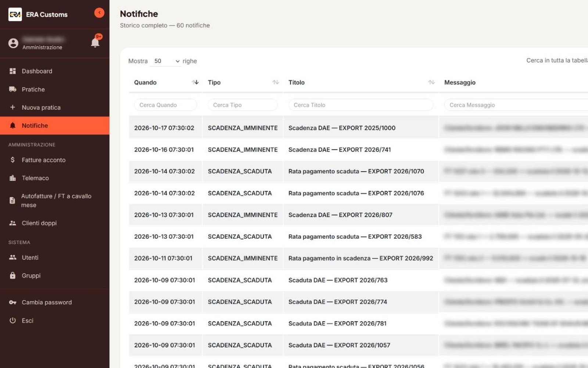This screenshot has height=368, width=588.
Task: Focus the Cerca Tipo filter field
Action: [x=243, y=105]
